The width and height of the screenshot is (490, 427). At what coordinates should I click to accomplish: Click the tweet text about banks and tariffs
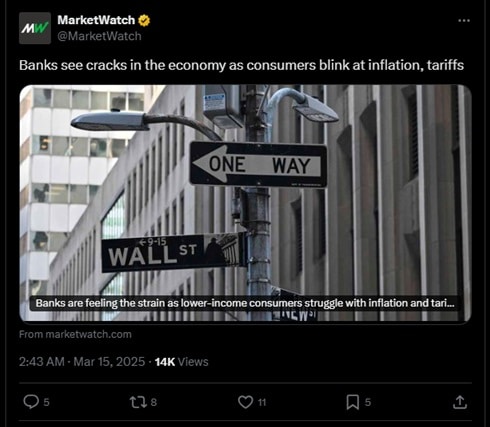tap(241, 65)
